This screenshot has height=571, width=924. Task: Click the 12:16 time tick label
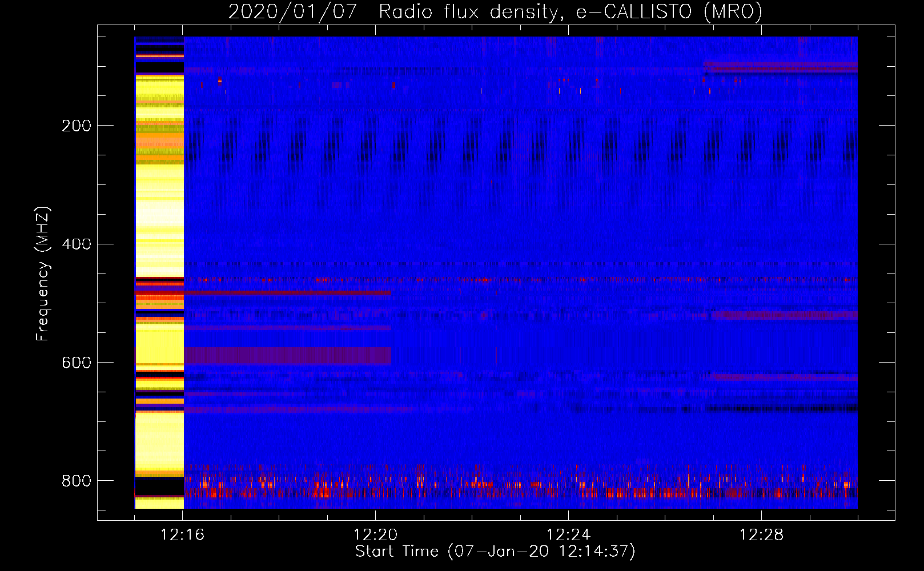coord(183,535)
